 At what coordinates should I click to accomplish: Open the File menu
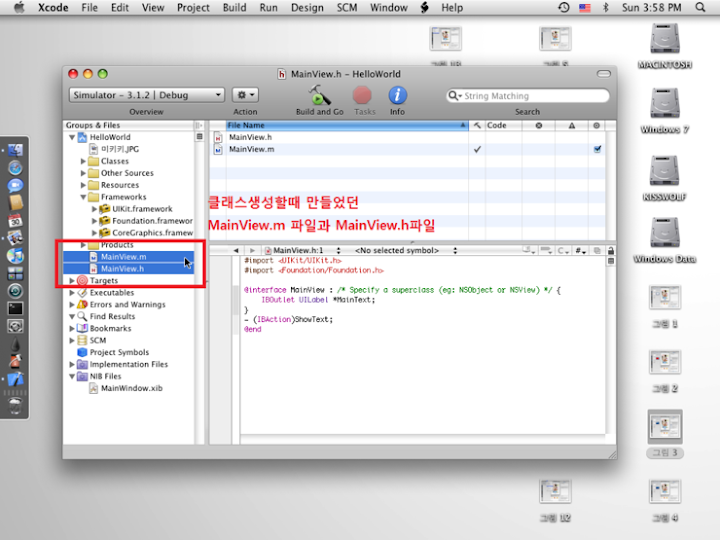pyautogui.click(x=89, y=8)
